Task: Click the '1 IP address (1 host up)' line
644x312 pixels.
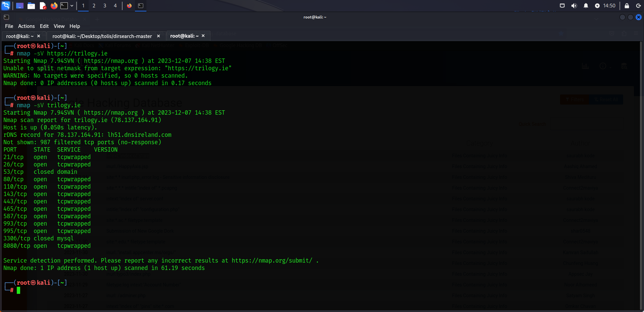Action: click(104, 268)
